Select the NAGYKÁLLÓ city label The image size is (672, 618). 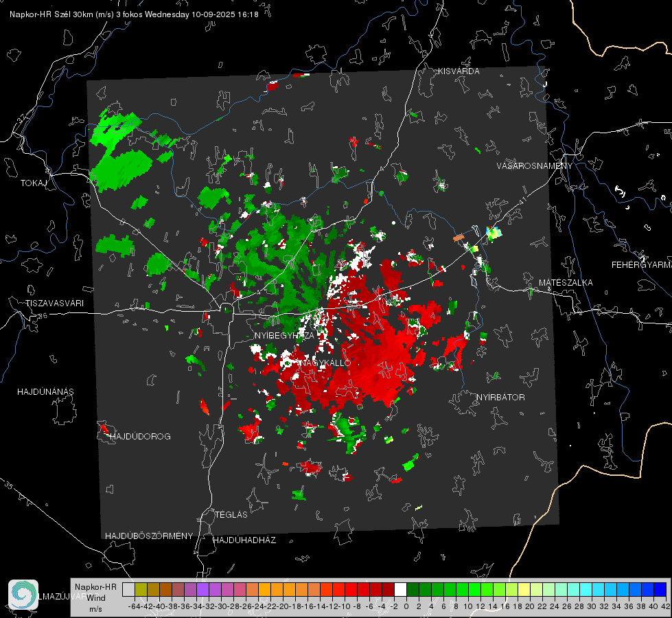[325, 363]
